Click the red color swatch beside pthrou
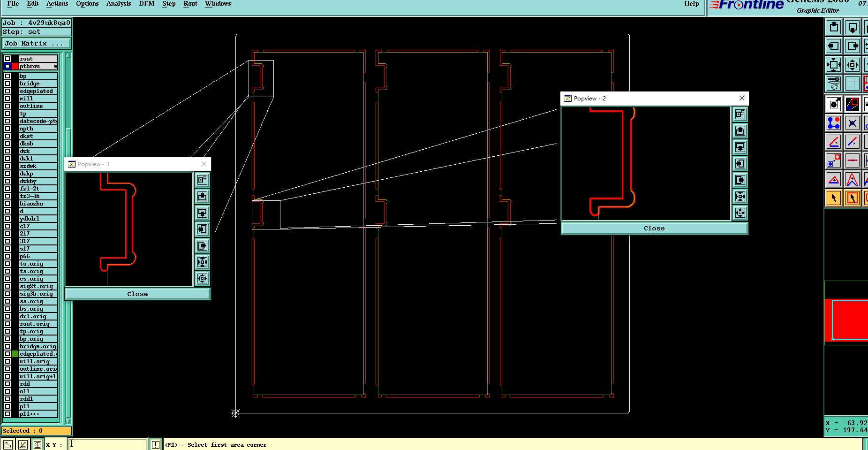The image size is (868, 450). pyautogui.click(x=15, y=66)
